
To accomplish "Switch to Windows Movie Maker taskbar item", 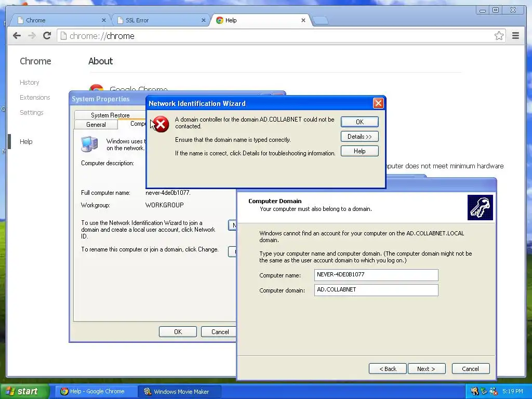I will pos(180,392).
